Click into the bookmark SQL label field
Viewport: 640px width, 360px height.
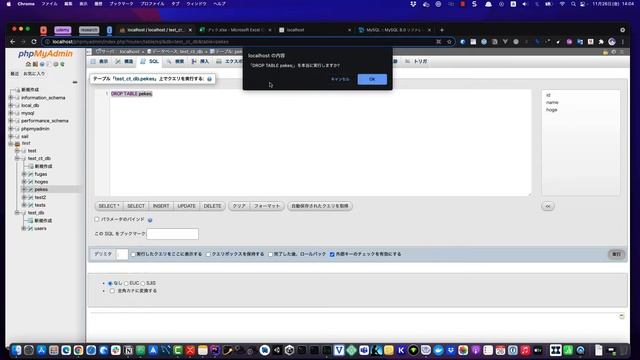click(x=173, y=234)
